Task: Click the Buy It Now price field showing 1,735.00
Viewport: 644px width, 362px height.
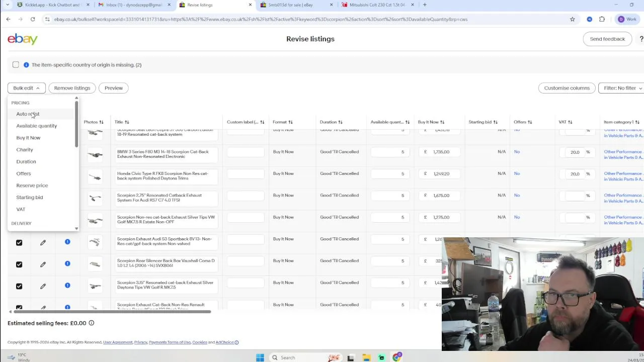Action: point(440,152)
